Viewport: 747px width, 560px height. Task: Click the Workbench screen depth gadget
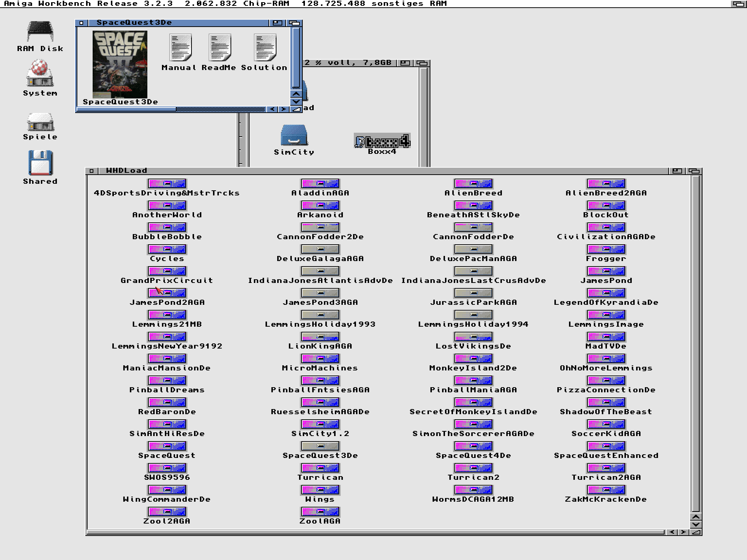[739, 4]
